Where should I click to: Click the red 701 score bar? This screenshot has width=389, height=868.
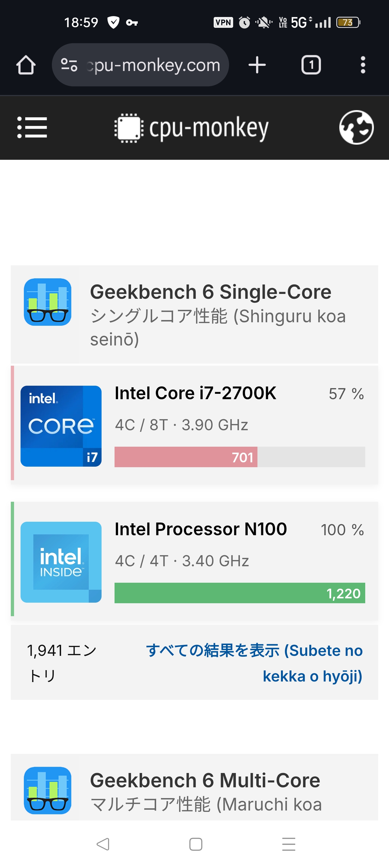[x=186, y=457]
